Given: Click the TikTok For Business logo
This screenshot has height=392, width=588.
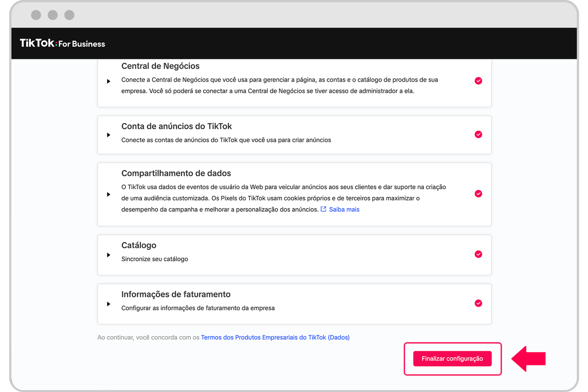Looking at the screenshot, I should click(x=62, y=44).
